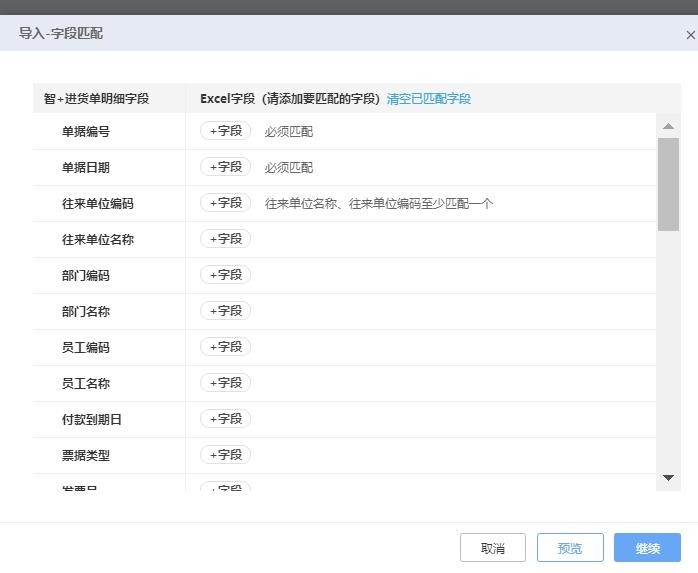The height and width of the screenshot is (573, 698).
Task: Add Excel field for 部门编码
Action: [x=225, y=275]
